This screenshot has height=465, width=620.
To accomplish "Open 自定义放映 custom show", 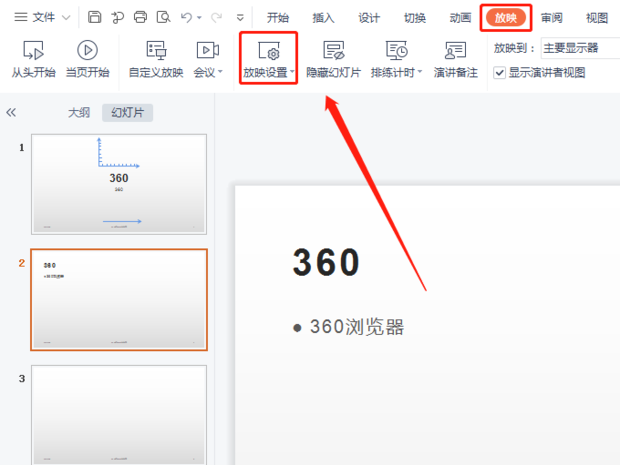I will click(156, 59).
